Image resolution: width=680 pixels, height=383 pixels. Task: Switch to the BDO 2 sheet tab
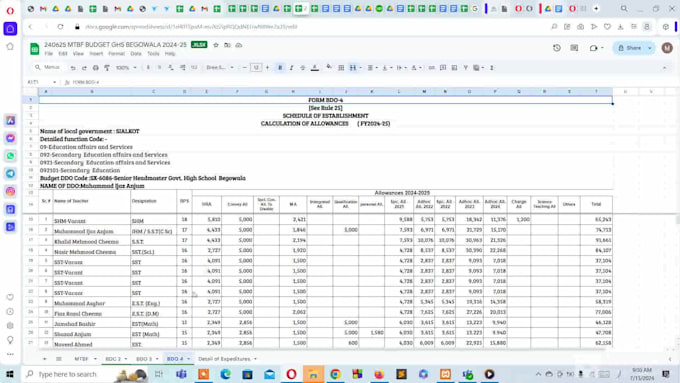coord(113,359)
